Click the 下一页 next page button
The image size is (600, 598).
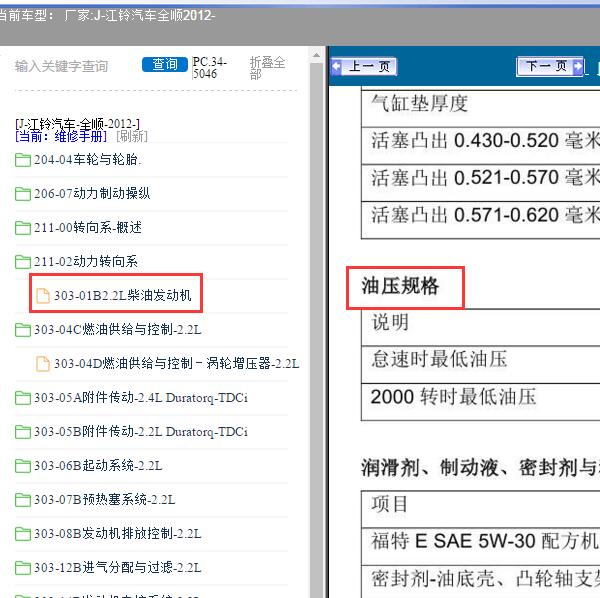pyautogui.click(x=550, y=67)
